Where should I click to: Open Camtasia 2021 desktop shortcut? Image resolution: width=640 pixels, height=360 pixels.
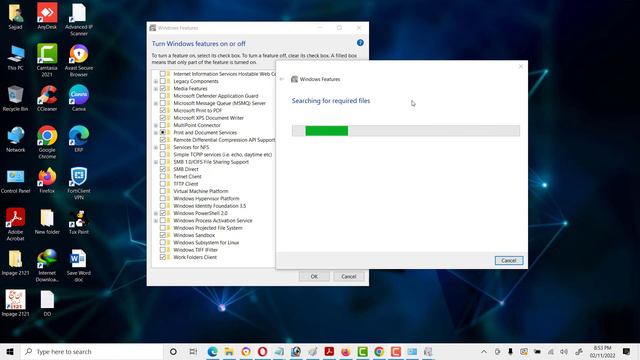click(x=47, y=60)
